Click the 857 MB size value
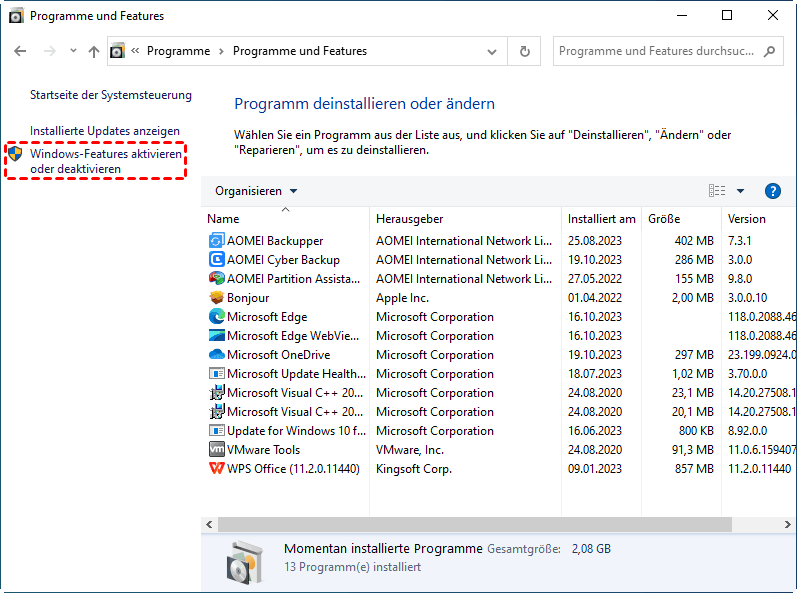 (x=694, y=469)
